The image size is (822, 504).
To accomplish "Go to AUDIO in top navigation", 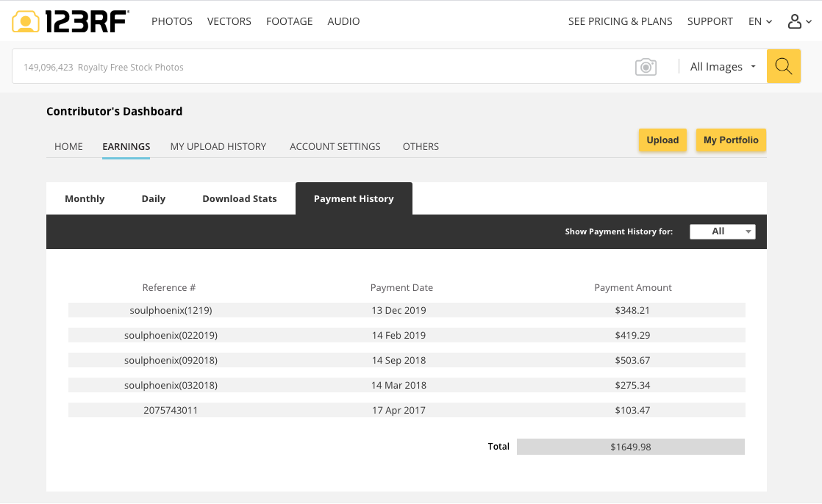I will click(x=343, y=21).
